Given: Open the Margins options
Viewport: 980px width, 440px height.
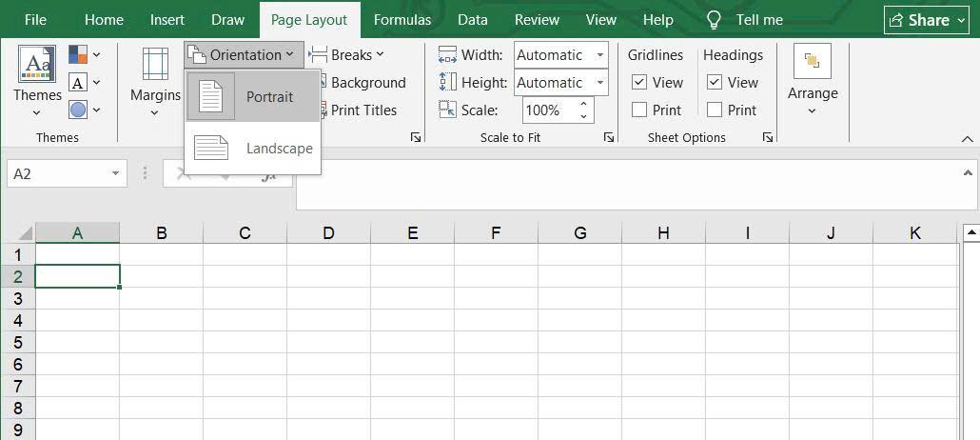Looking at the screenshot, I should tap(155, 81).
